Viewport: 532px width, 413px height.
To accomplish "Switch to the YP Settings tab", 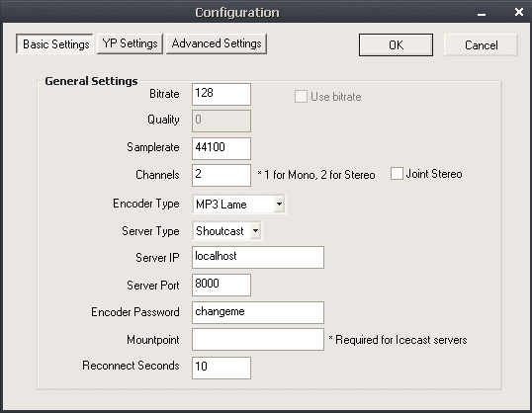I will click(x=130, y=43).
